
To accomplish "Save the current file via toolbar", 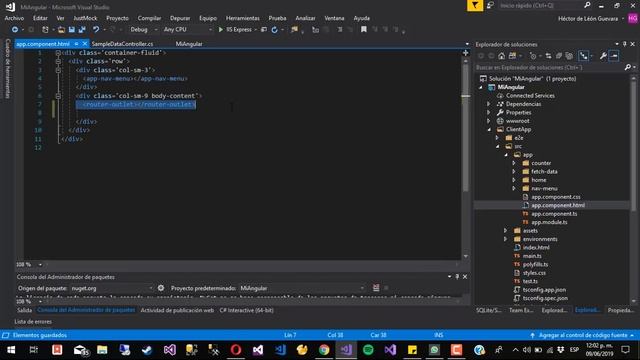I will pyautogui.click(x=72, y=29).
